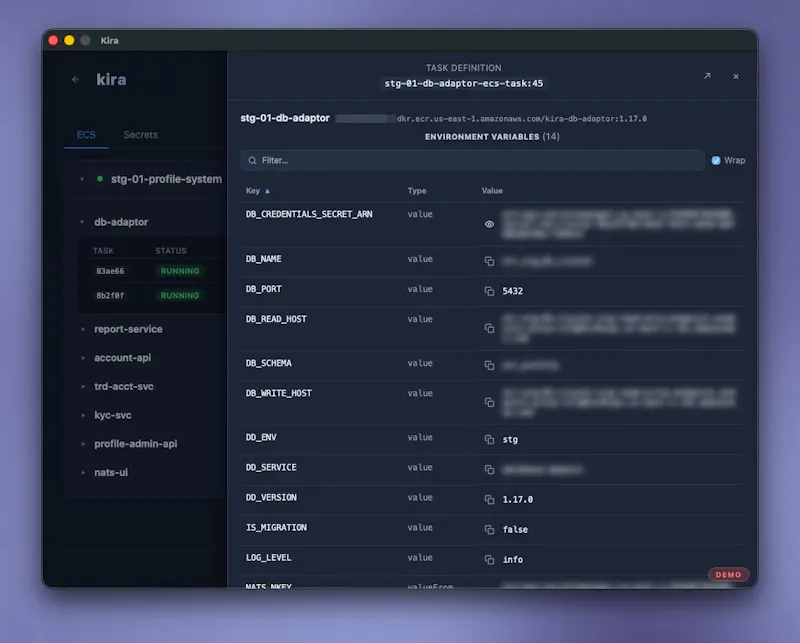Select task 83ae66
The height and width of the screenshot is (643, 800).
point(110,271)
